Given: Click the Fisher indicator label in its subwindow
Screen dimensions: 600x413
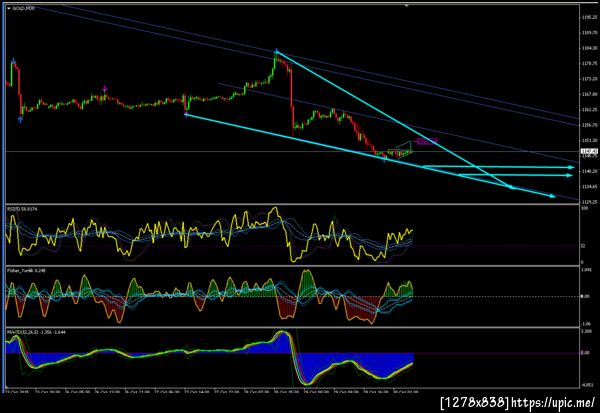Looking at the screenshot, I should tap(26, 271).
